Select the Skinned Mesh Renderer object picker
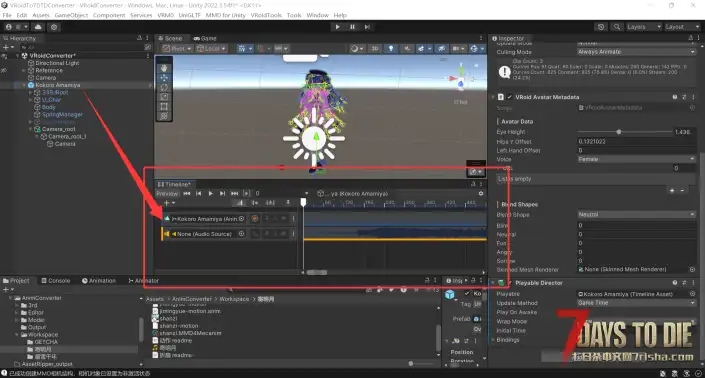 [692, 269]
